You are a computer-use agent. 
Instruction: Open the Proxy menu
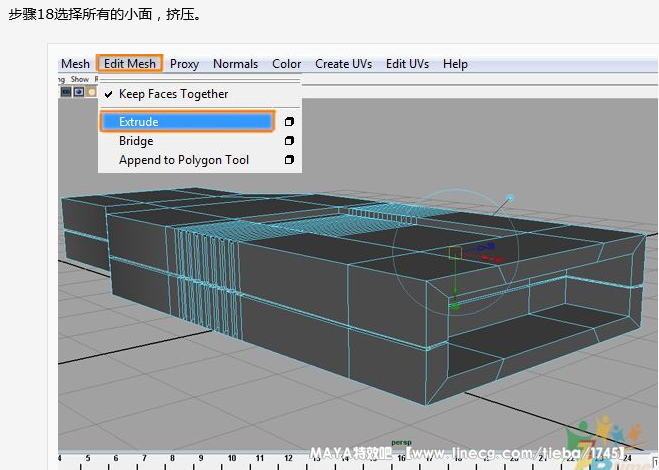coord(184,64)
